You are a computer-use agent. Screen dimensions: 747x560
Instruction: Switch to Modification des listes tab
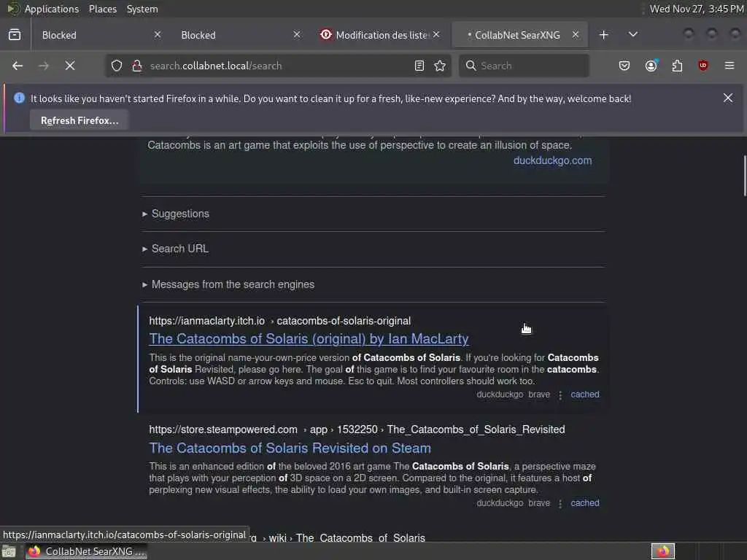tap(379, 35)
